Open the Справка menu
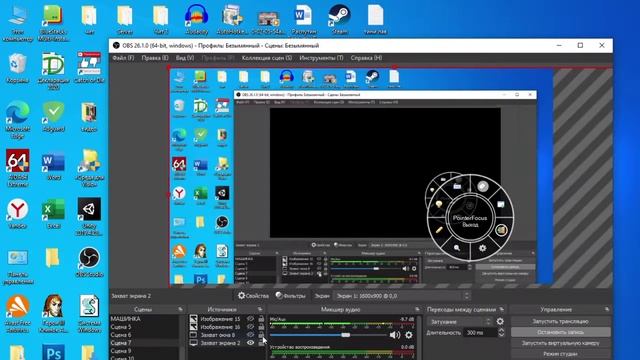The height and width of the screenshot is (360, 640). click(366, 58)
